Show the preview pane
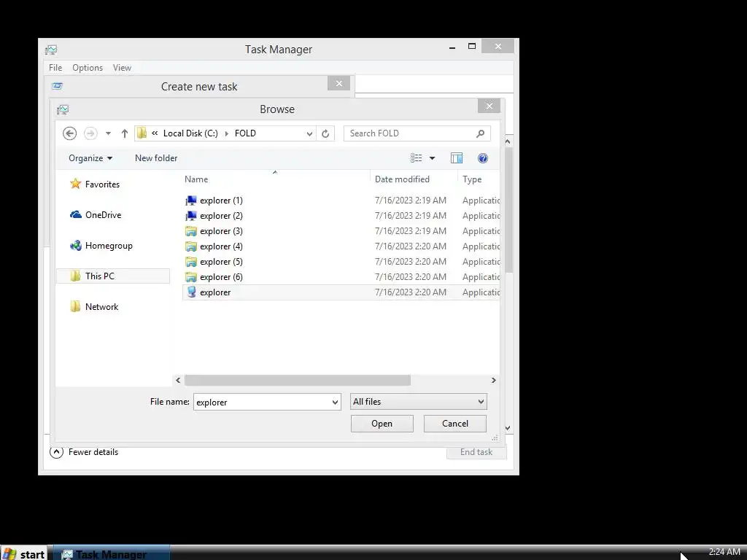The height and width of the screenshot is (560, 747). click(457, 158)
